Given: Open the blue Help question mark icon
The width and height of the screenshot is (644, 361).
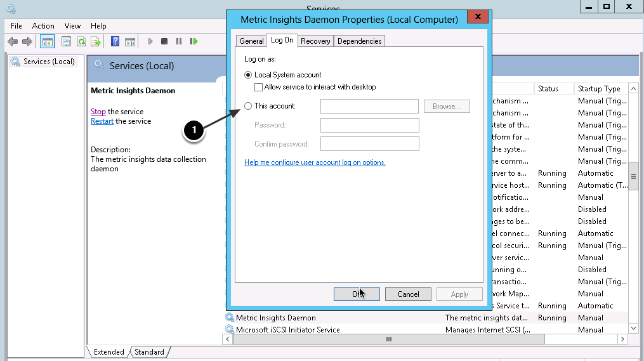Looking at the screenshot, I should [115, 41].
